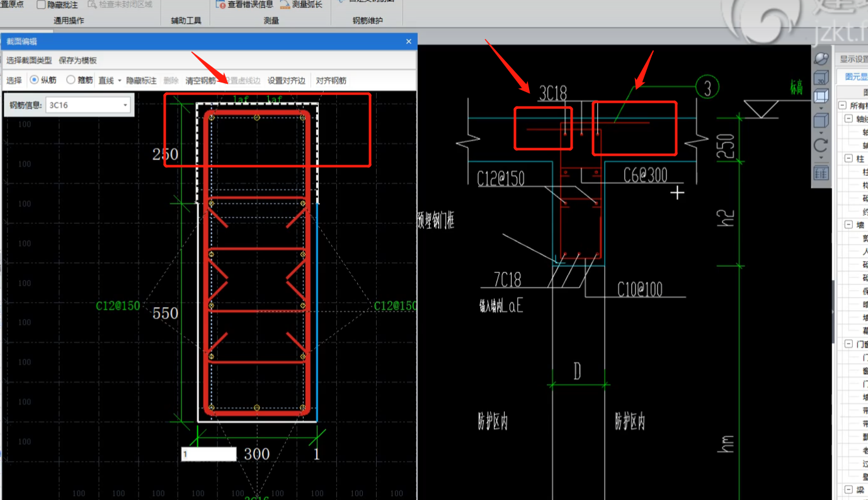Image resolution: width=868 pixels, height=500 pixels.
Task: Click the grid layout icon in view toolbar
Action: [x=821, y=172]
